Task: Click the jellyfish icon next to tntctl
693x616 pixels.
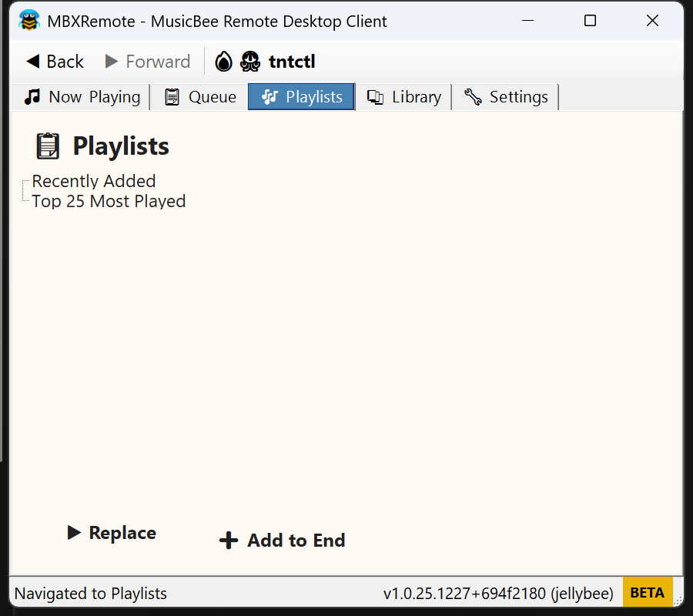Action: [x=249, y=62]
